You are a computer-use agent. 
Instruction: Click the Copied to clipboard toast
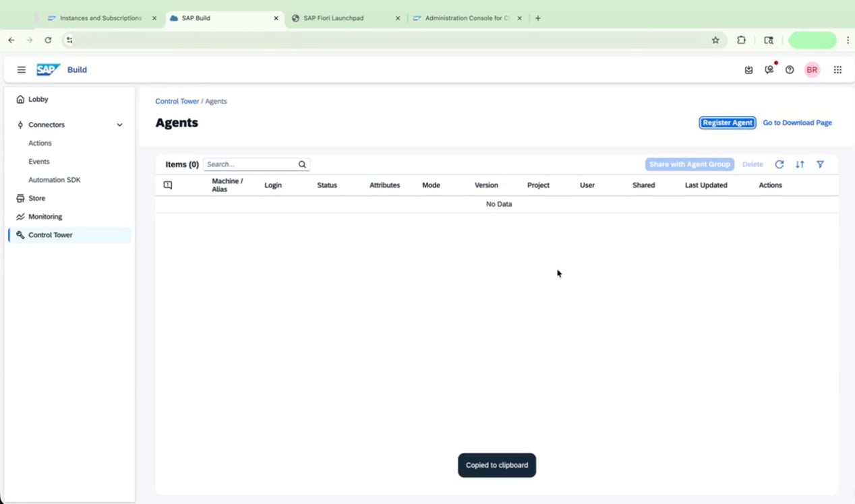497,465
